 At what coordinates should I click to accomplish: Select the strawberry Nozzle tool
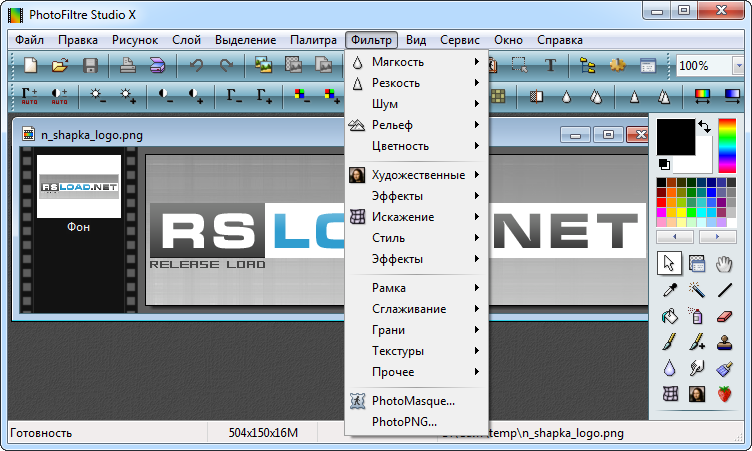click(724, 394)
